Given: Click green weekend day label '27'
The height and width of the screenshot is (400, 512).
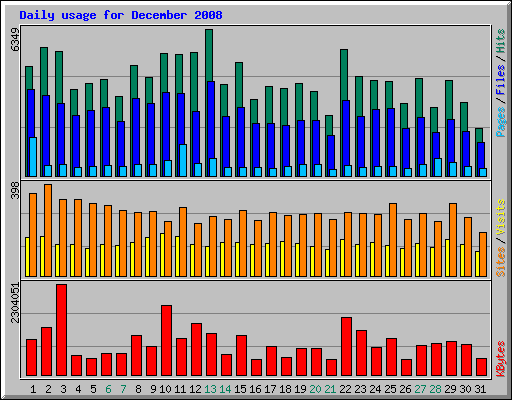Looking at the screenshot, I should [420, 389].
